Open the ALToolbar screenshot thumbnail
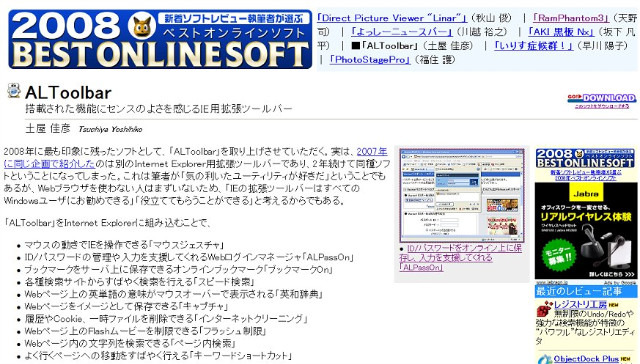The image size is (640, 364). (462, 195)
